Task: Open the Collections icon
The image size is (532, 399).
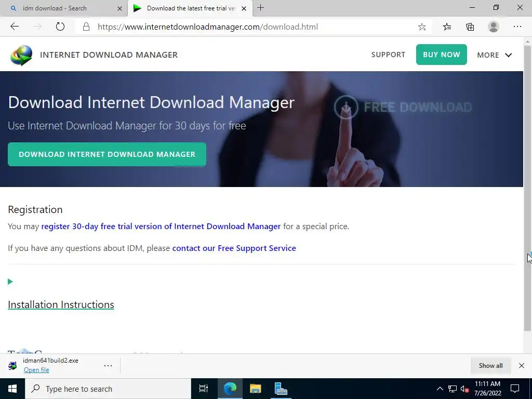Action: 470,27
